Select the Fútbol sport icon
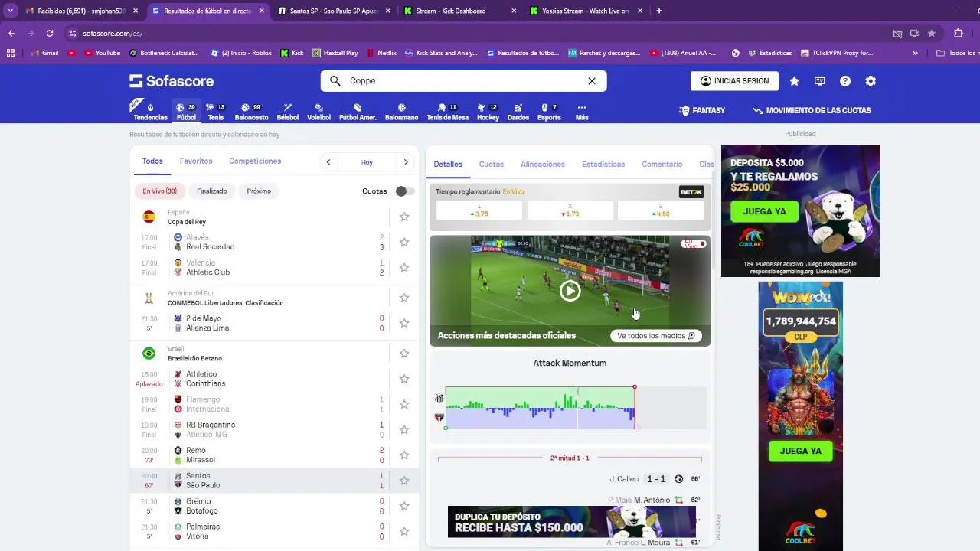The image size is (980, 551). [x=186, y=112]
